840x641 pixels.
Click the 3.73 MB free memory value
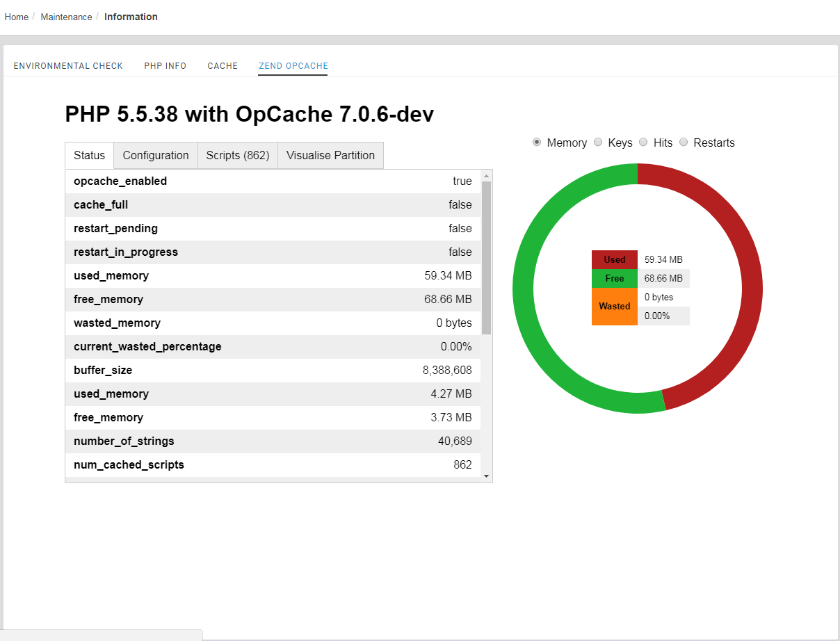[451, 418]
